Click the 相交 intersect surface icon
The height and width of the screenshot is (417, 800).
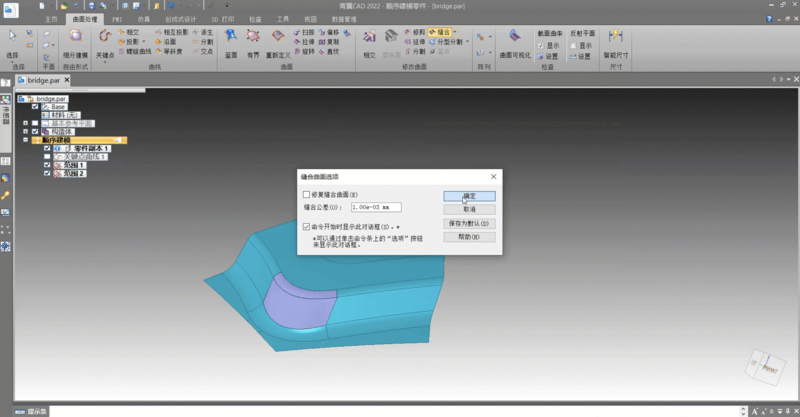[x=369, y=44]
